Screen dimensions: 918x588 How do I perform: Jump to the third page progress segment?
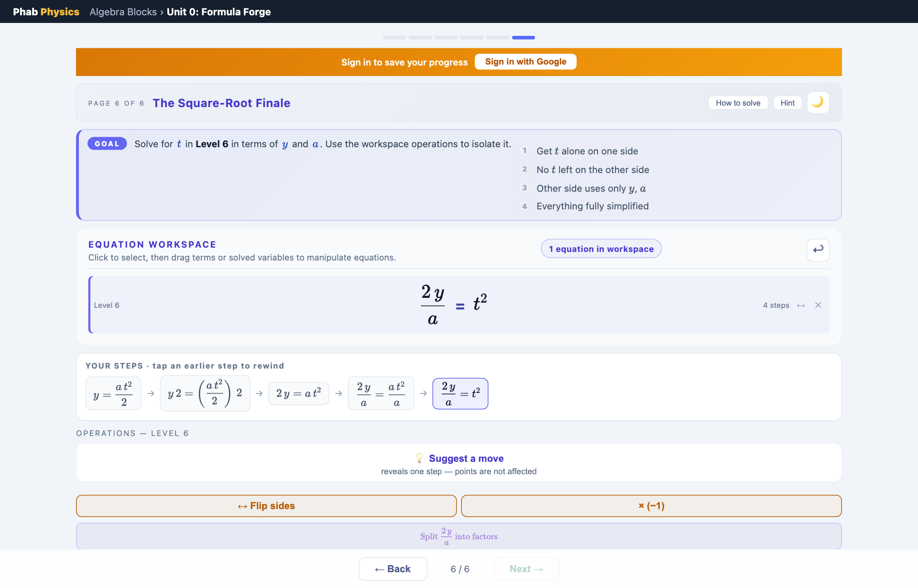coord(446,37)
